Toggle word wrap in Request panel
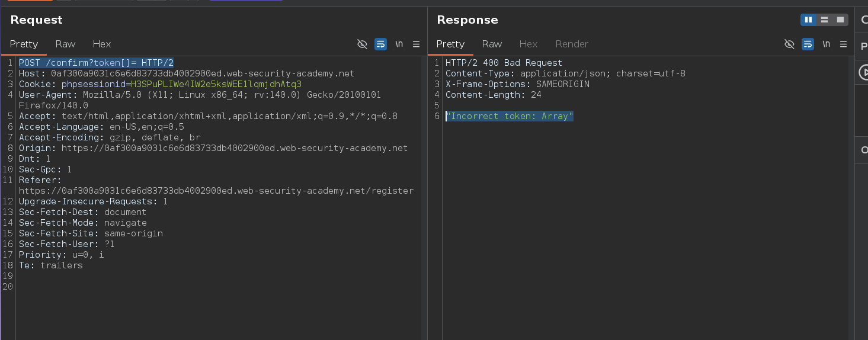This screenshot has height=340, width=868. pyautogui.click(x=380, y=44)
